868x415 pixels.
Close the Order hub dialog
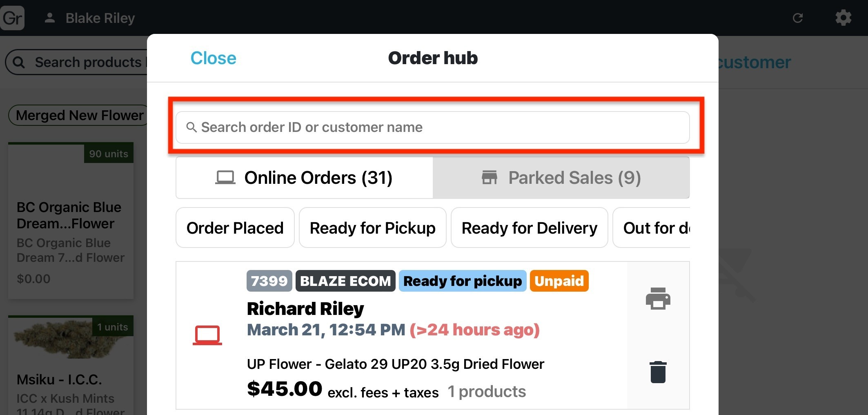tap(213, 58)
